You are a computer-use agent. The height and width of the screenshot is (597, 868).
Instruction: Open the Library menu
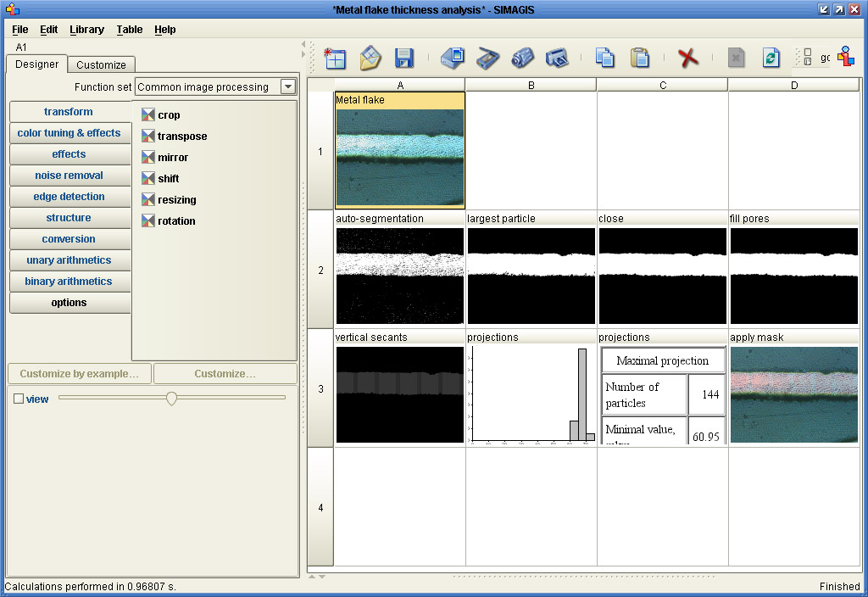(x=86, y=29)
